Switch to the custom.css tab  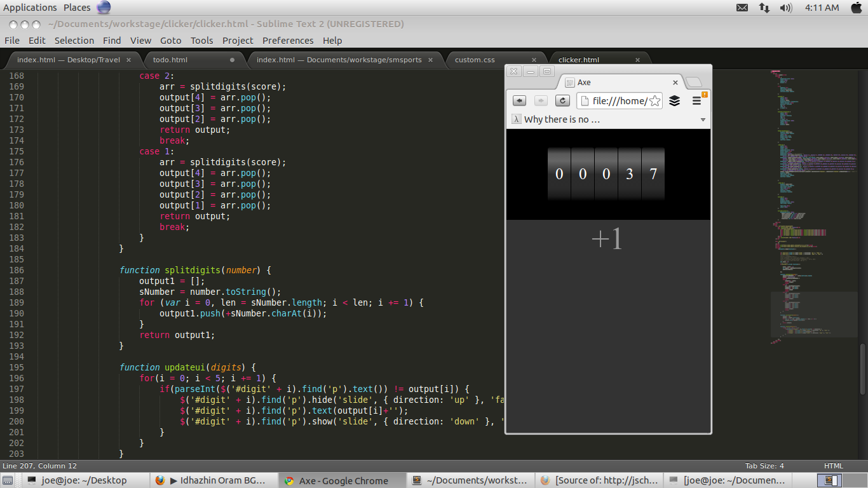point(475,60)
